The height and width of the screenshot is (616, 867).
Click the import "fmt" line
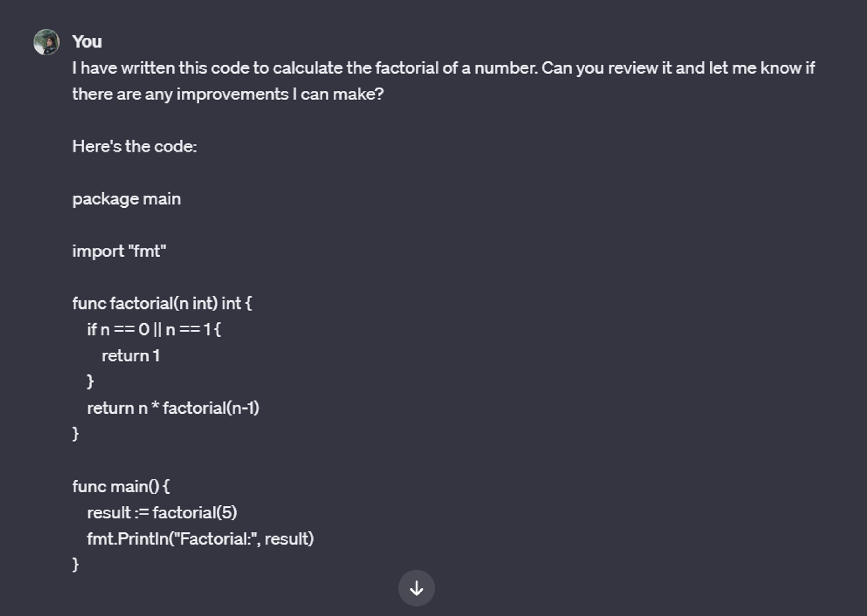click(x=119, y=251)
